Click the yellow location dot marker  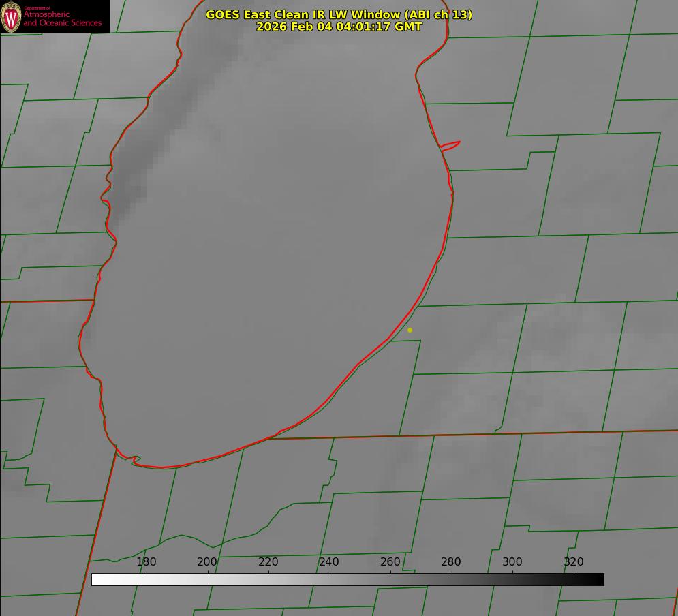pyautogui.click(x=410, y=330)
